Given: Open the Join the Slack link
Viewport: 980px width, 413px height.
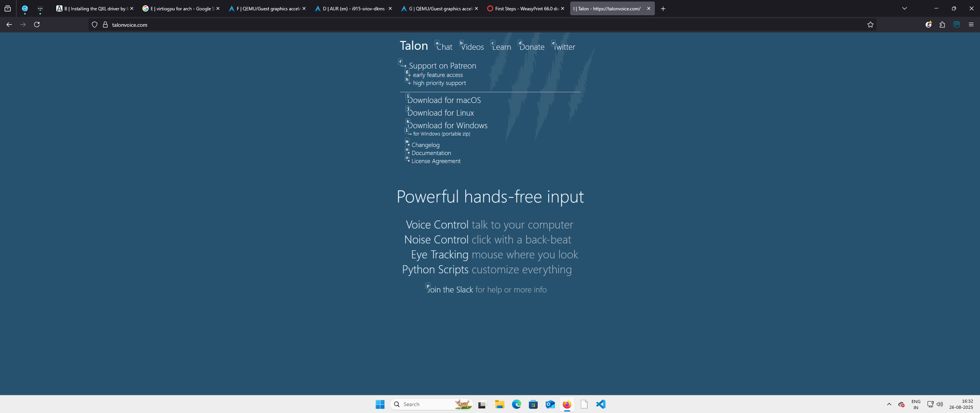Looking at the screenshot, I should 449,289.
